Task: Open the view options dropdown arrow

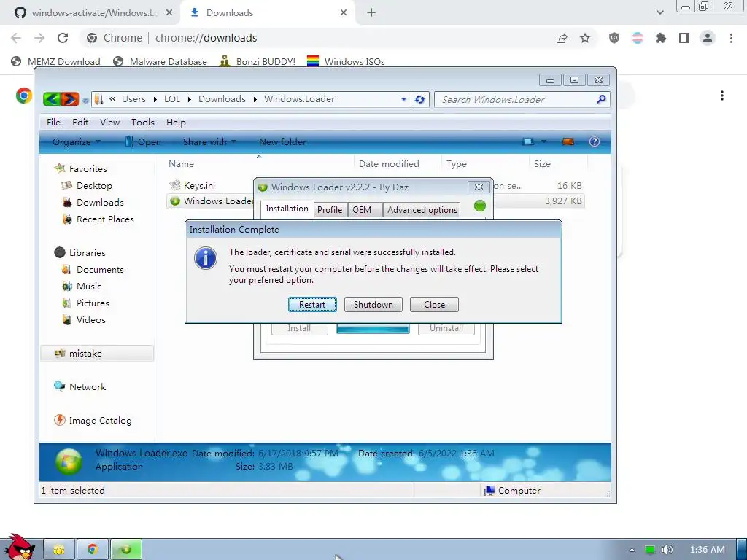Action: coord(543,141)
